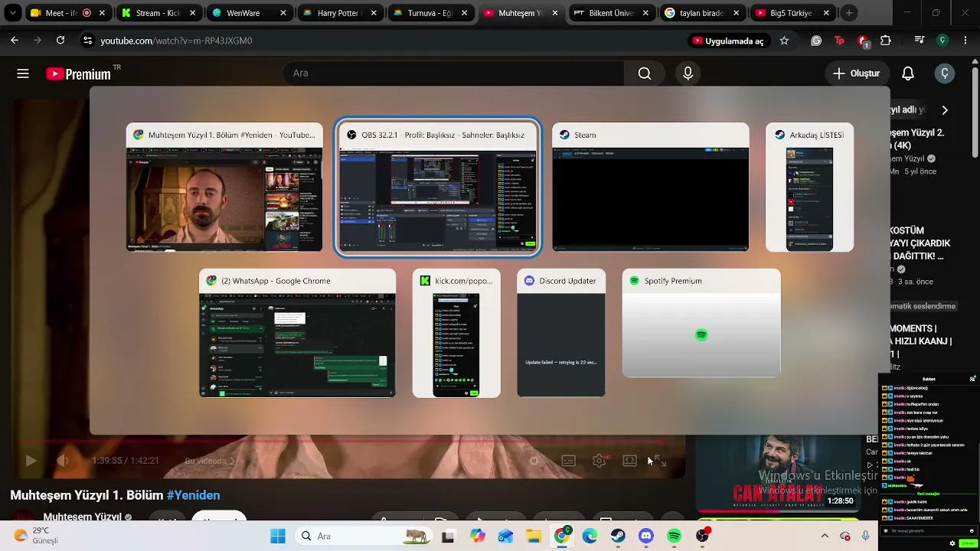Open YouTube notifications bell
980x551 pixels.
(x=908, y=73)
